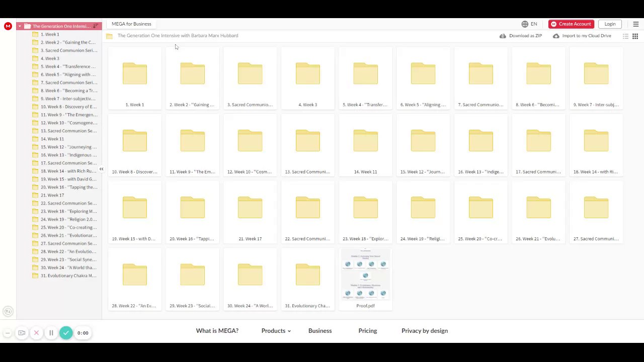Click the folder icon beside the breadcrumb title
Viewport: 644px width, 362px height.
coord(109,36)
